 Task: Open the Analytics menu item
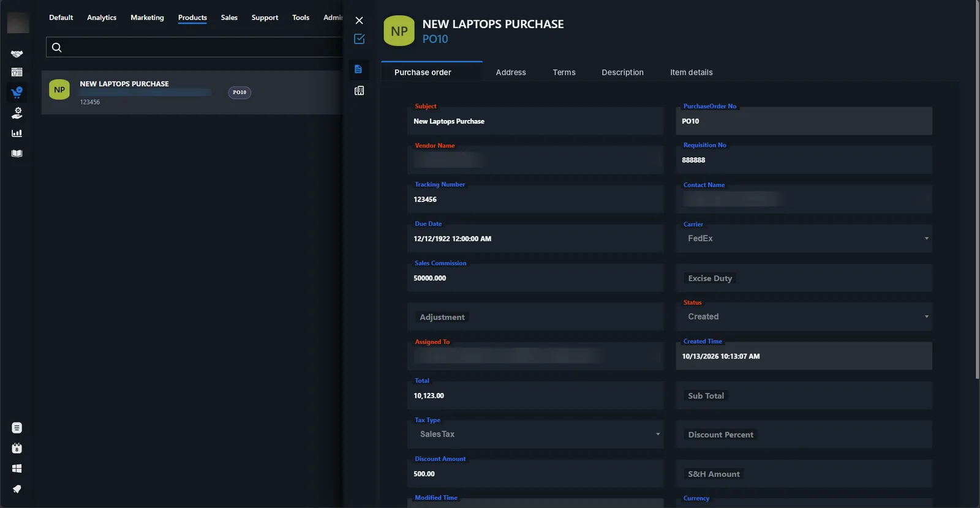[x=102, y=18]
